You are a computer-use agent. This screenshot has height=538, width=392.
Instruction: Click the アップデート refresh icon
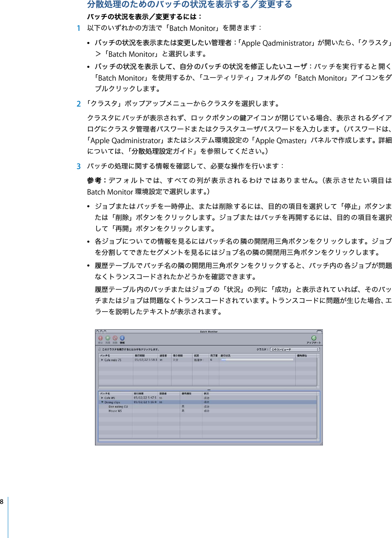314,338
